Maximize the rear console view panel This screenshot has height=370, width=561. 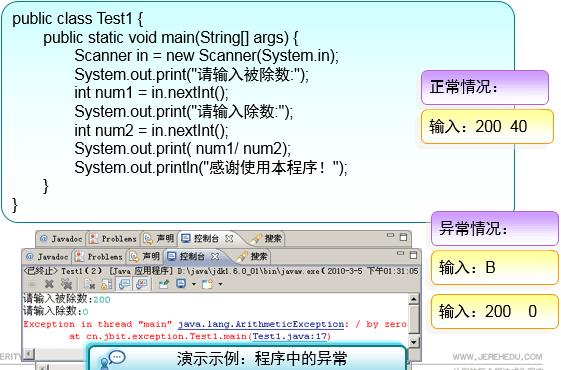tap(403, 237)
